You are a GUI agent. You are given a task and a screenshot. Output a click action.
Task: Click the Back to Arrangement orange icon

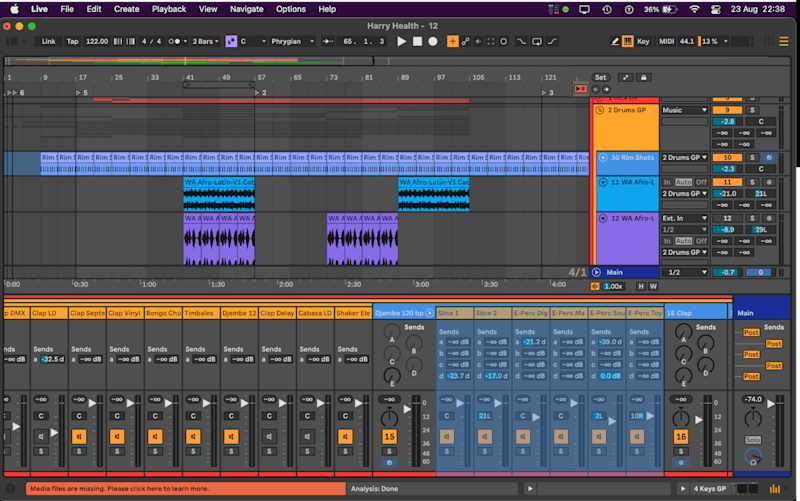[580, 89]
